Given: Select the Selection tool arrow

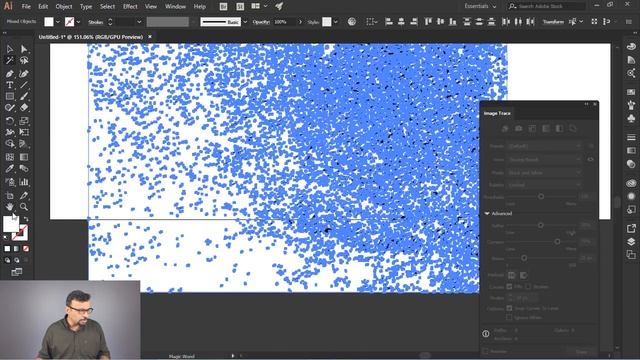Looking at the screenshot, I should tap(10, 49).
